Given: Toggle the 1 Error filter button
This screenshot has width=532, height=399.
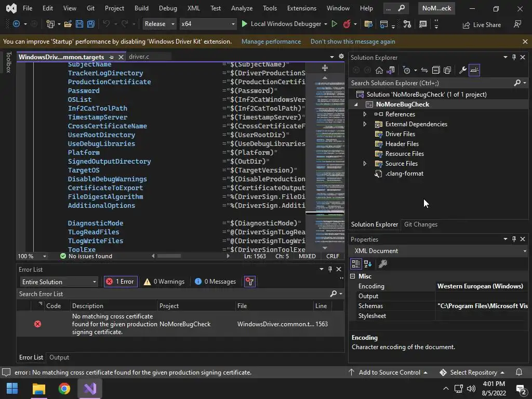Looking at the screenshot, I should 121,282.
